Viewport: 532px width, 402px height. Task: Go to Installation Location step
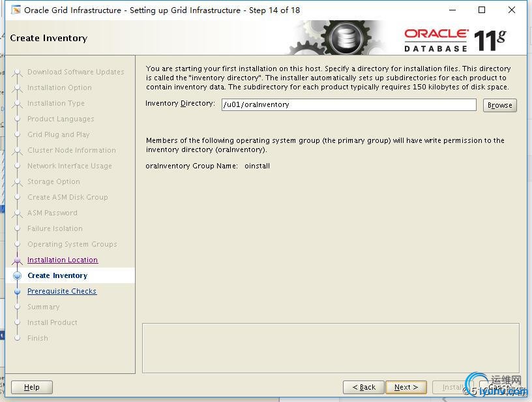[63, 260]
